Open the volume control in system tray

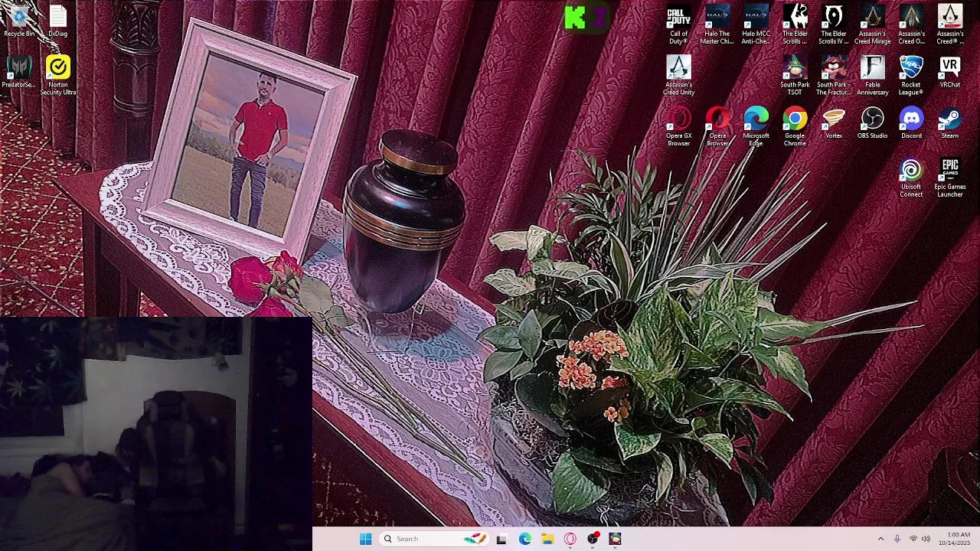926,539
